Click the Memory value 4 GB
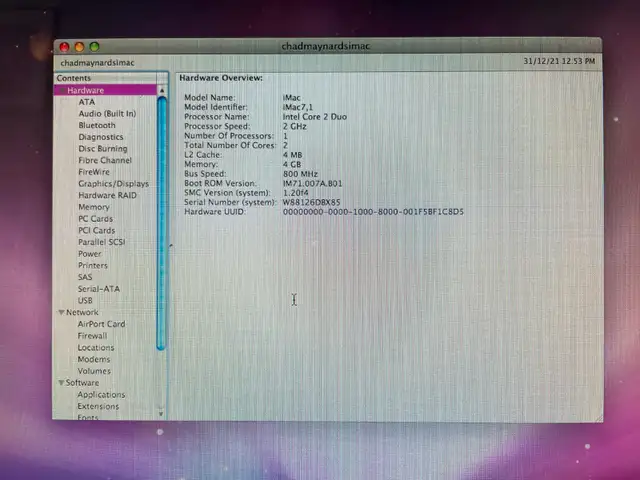Viewport: 640px width, 480px height. tap(292, 164)
